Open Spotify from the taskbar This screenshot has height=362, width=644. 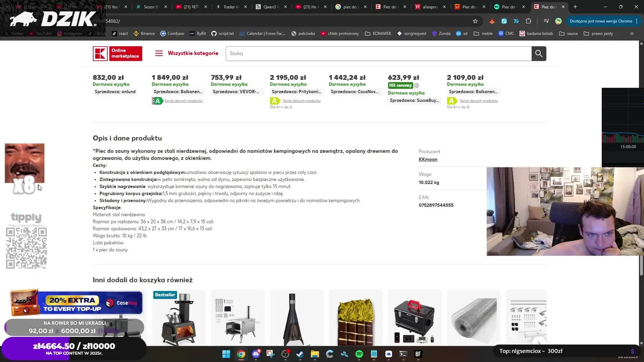click(x=359, y=354)
